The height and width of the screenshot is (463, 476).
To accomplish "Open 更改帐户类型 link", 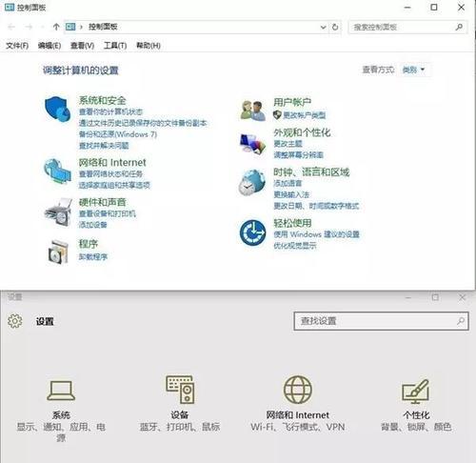I will pos(305,115).
